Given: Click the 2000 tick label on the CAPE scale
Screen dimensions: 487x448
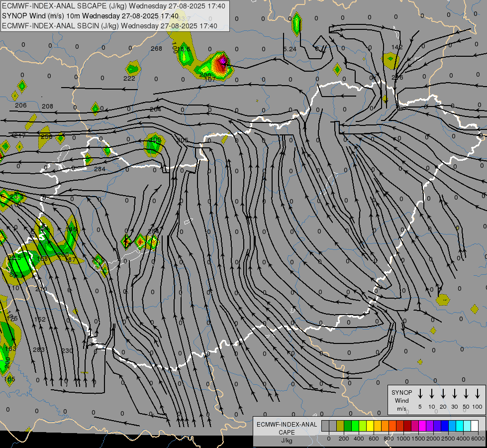Looking at the screenshot, I should pos(433,439).
